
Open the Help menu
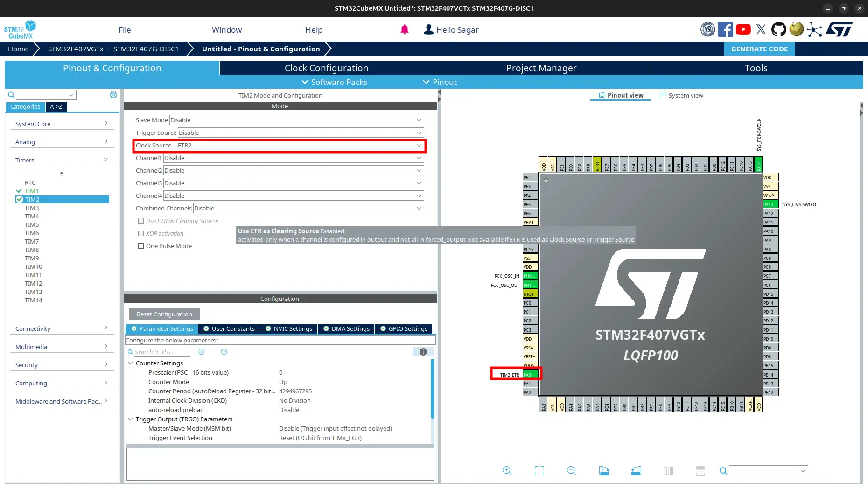click(314, 30)
